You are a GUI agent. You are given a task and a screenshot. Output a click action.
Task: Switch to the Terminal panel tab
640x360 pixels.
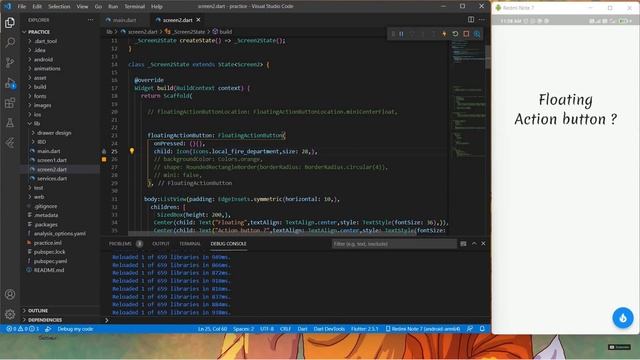pyautogui.click(x=190, y=244)
